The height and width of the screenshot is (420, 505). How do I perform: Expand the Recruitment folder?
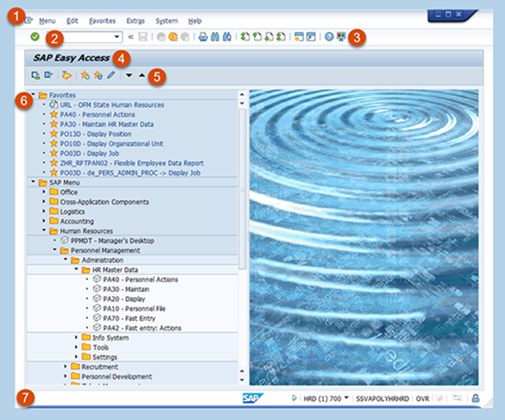tap(65, 366)
